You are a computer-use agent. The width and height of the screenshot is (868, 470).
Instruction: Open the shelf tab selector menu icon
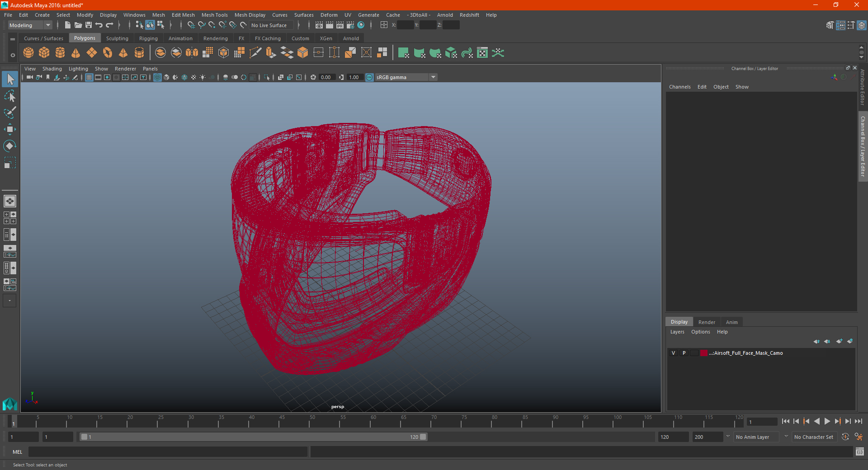click(x=13, y=39)
